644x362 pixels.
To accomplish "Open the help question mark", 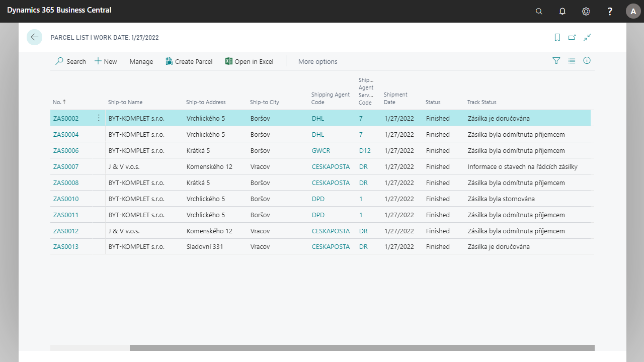I will [610, 11].
